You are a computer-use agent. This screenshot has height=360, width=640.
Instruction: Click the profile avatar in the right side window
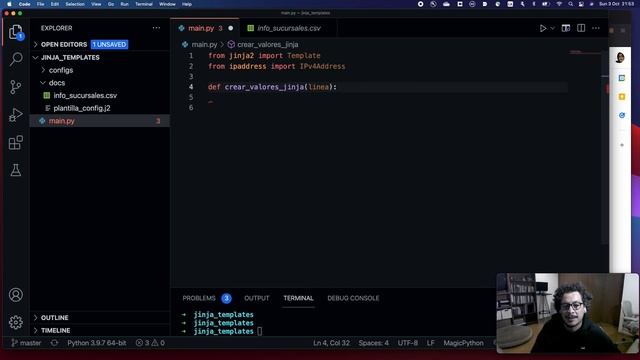620,58
